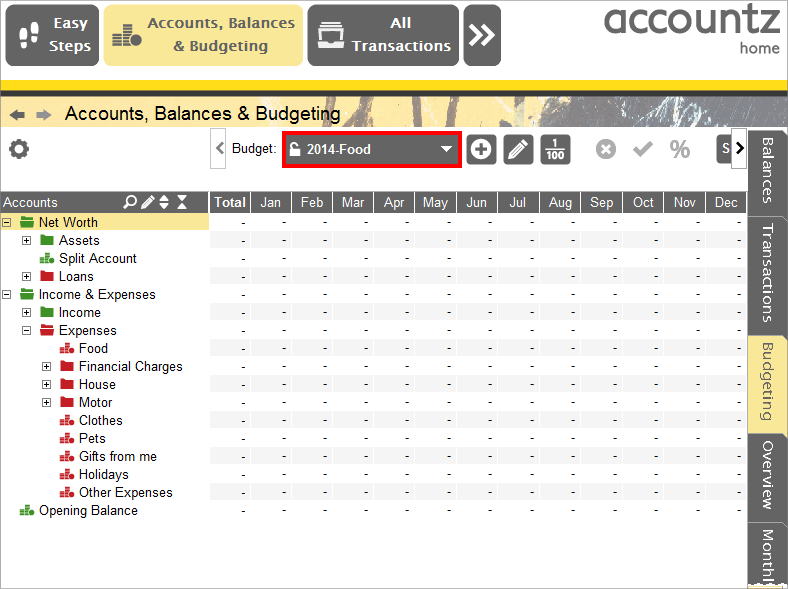Open the All Transactions section

383,35
